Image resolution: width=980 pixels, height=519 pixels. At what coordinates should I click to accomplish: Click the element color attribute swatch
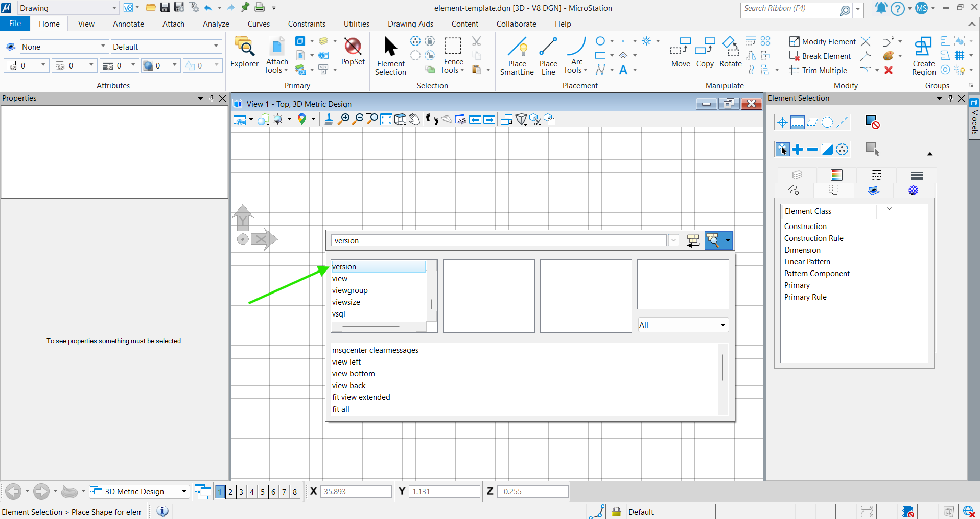(x=12, y=65)
